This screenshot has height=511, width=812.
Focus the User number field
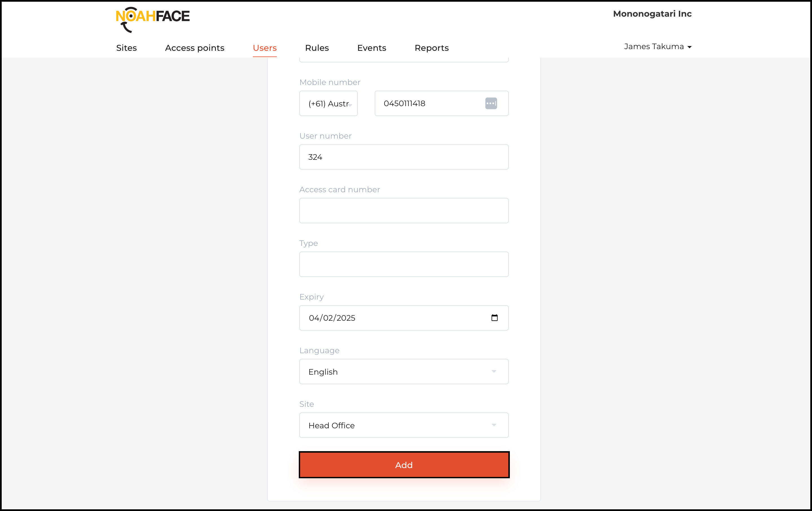pyautogui.click(x=404, y=157)
